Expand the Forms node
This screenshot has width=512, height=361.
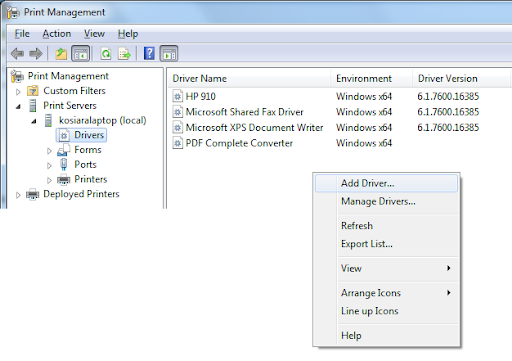[x=49, y=151]
